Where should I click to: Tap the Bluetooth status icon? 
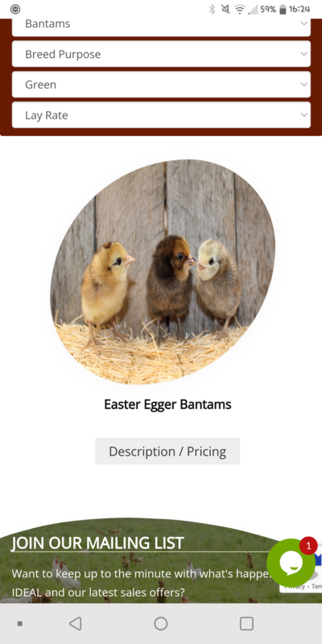pyautogui.click(x=212, y=9)
